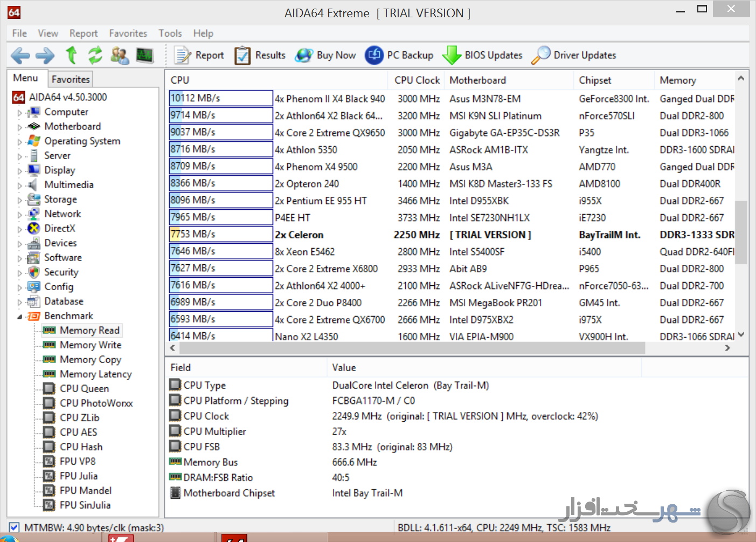This screenshot has width=756, height=542.
Task: Click the Value column header in details pane
Action: point(484,367)
